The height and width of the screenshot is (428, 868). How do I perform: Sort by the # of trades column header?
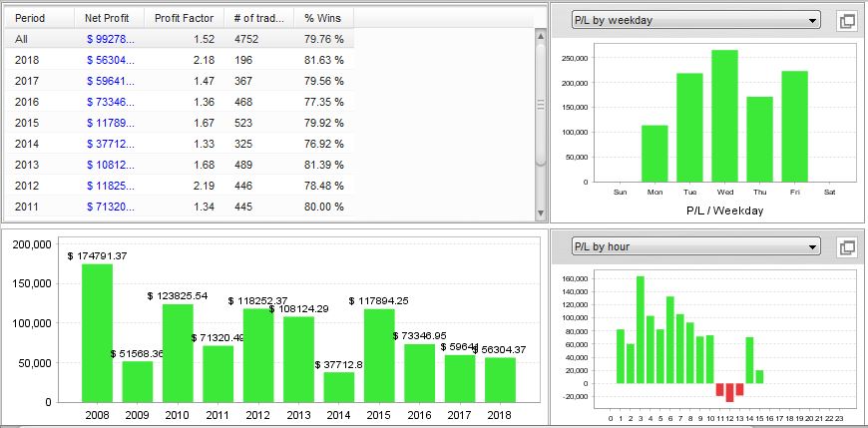tap(258, 18)
